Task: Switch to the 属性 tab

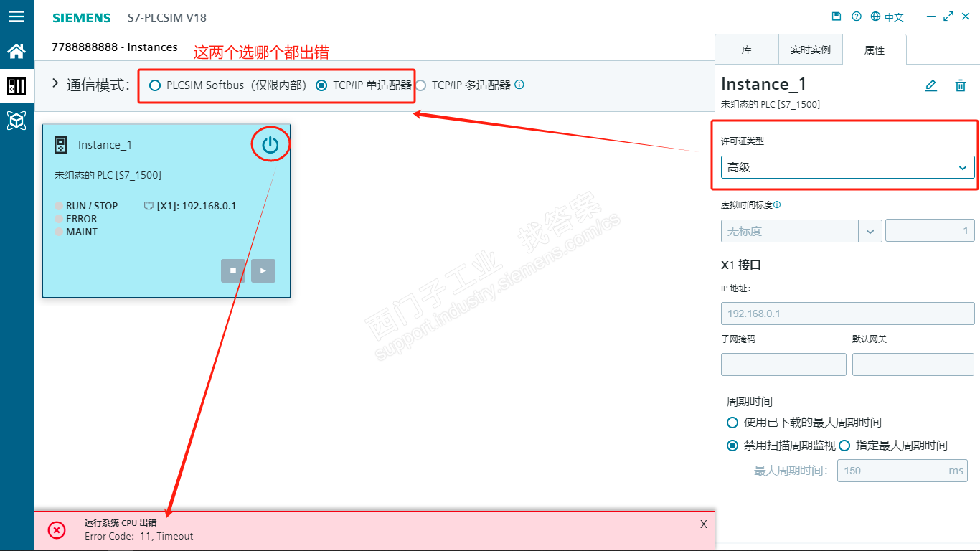Action: (x=875, y=50)
